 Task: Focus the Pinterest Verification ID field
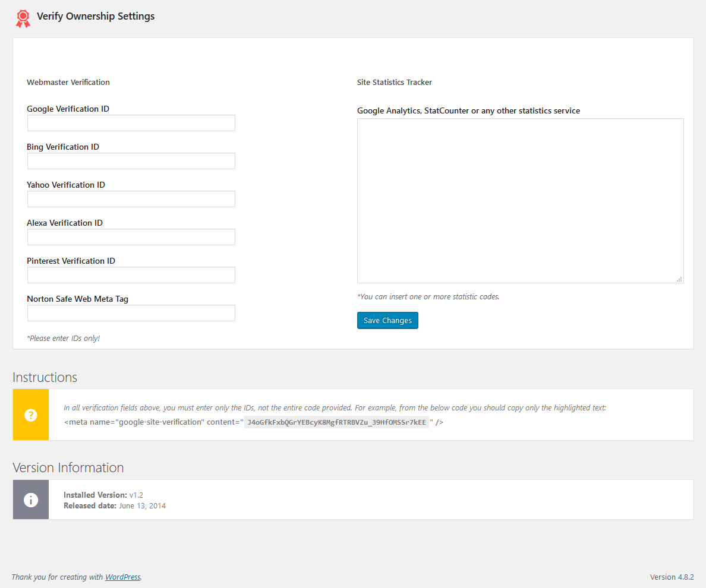131,276
